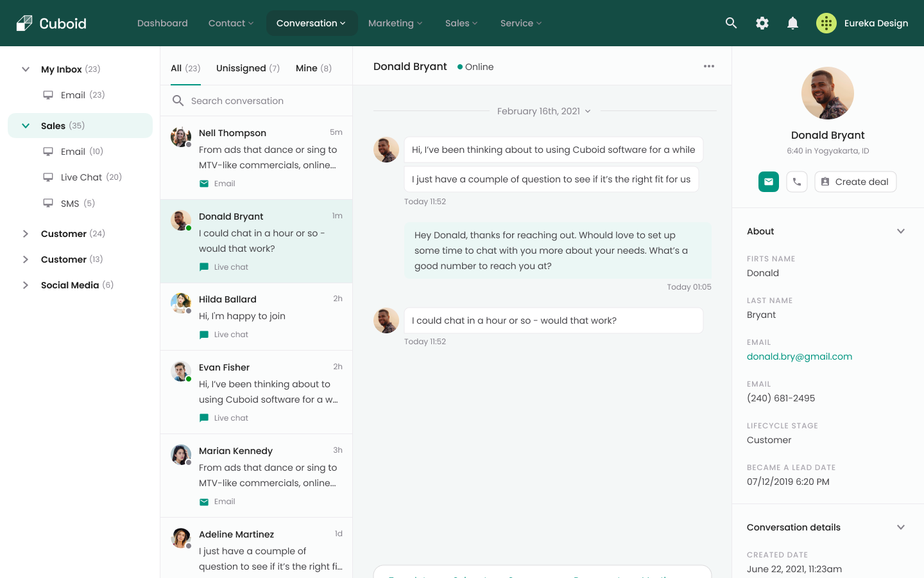The image size is (924, 578).
Task: Click the phone call icon in profile panel
Action: click(x=796, y=182)
